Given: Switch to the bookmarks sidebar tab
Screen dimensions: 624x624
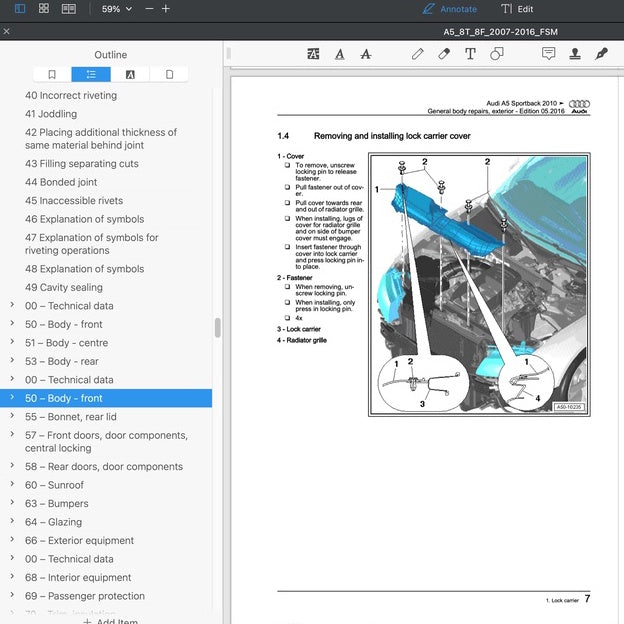Looking at the screenshot, I should (x=52, y=74).
